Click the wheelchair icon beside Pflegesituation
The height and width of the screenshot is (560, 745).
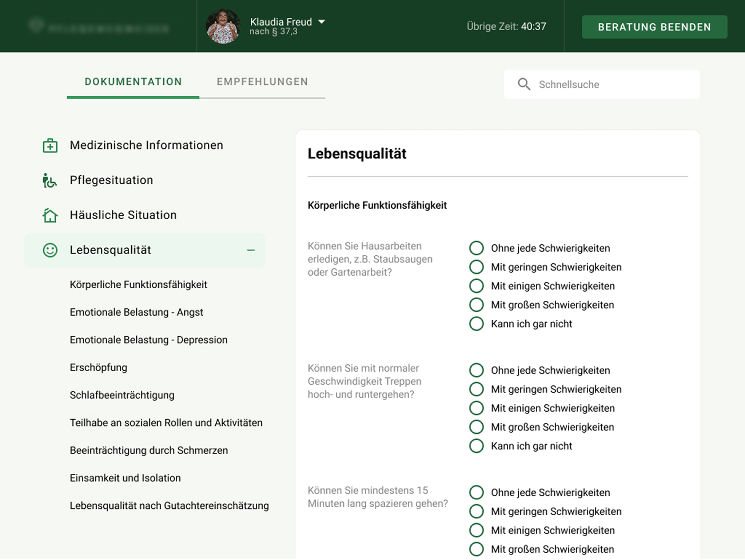click(49, 180)
